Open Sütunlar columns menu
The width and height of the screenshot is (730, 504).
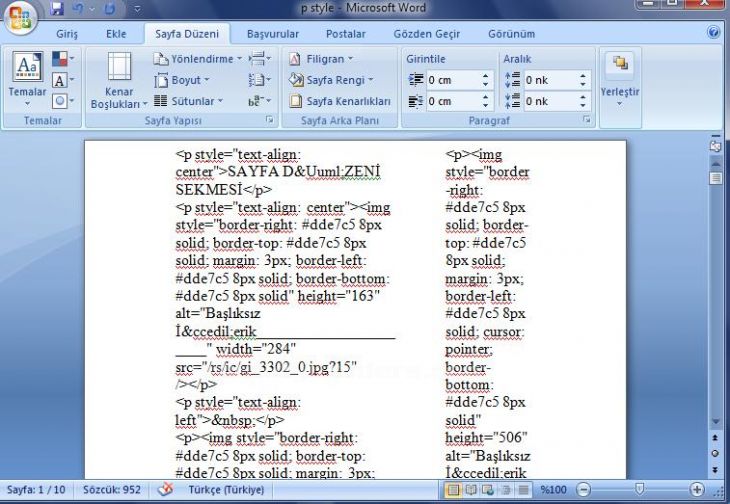189,101
